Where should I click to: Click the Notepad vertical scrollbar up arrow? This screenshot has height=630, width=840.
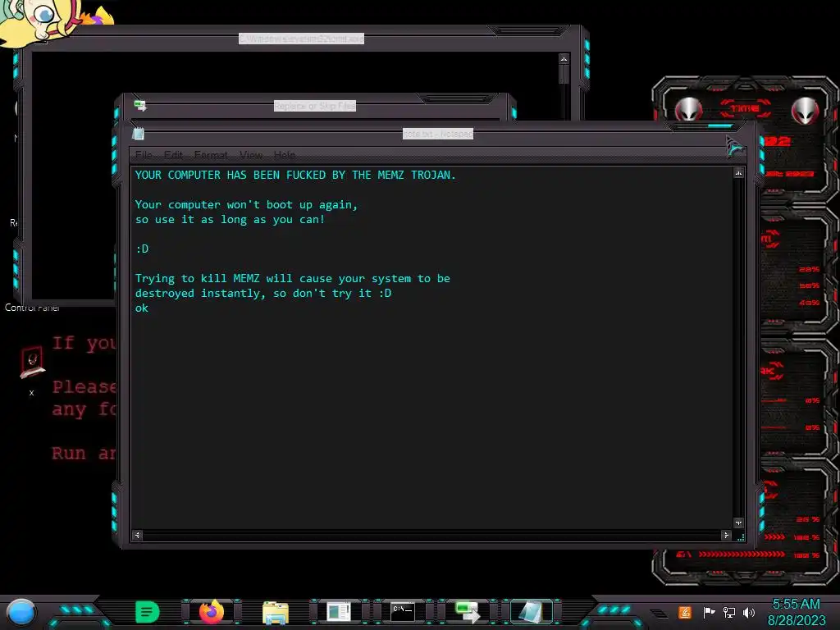coord(738,173)
